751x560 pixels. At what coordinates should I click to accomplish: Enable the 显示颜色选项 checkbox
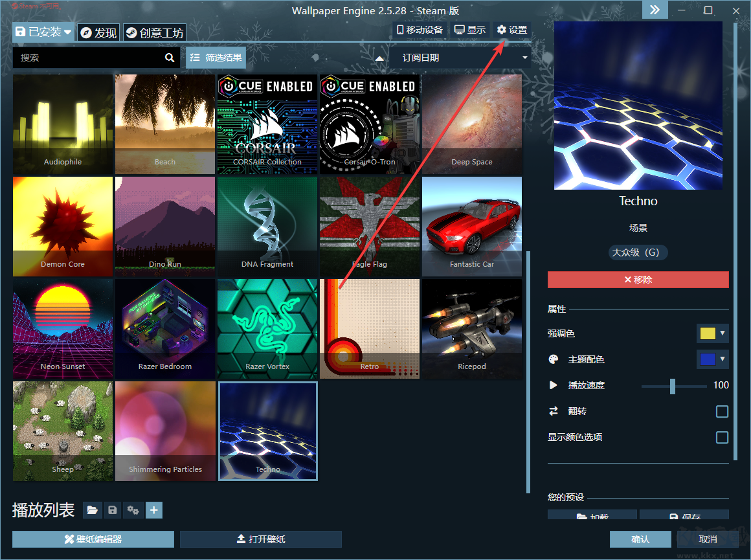click(x=722, y=438)
